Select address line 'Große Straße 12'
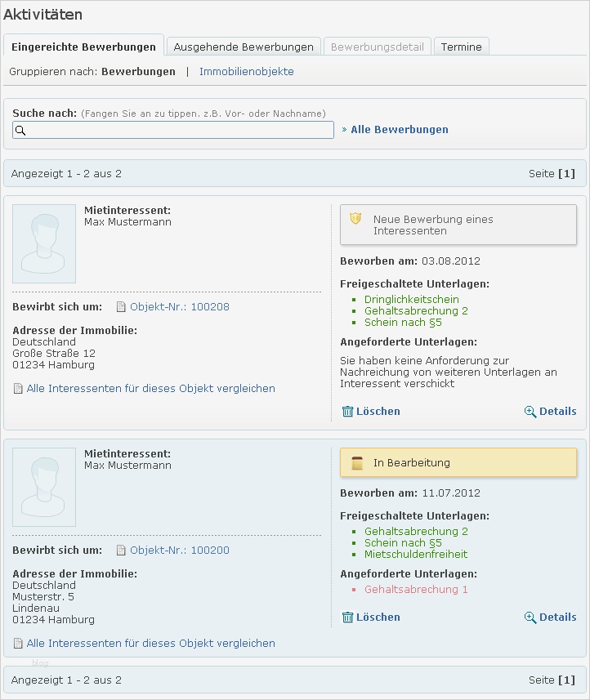Viewport: 590px width, 700px height. [x=54, y=353]
